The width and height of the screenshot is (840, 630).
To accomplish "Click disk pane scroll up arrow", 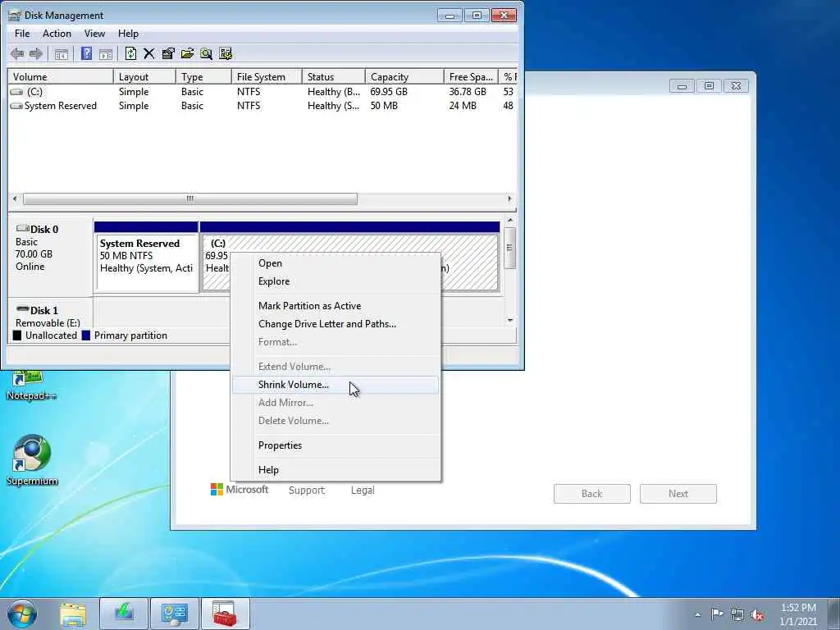I will click(510, 220).
